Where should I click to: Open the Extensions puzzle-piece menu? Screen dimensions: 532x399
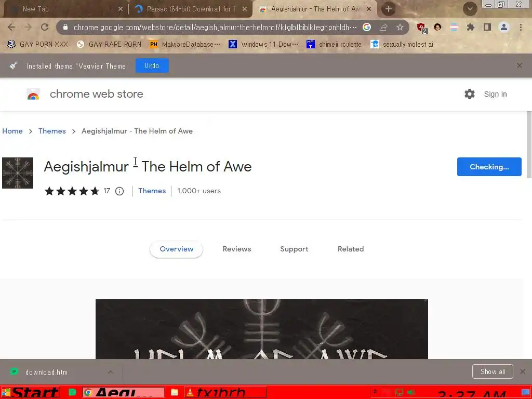click(x=470, y=27)
